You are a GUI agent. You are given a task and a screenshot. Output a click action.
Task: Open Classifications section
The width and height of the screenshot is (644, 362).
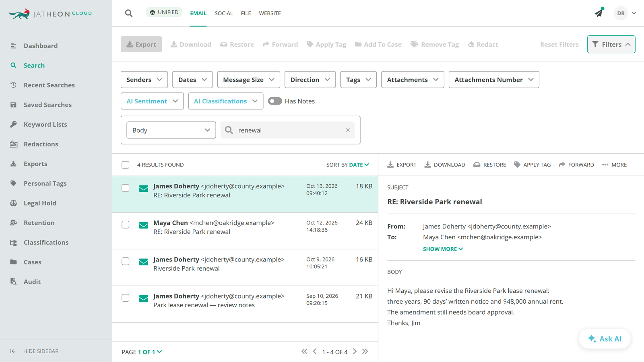[46, 243]
